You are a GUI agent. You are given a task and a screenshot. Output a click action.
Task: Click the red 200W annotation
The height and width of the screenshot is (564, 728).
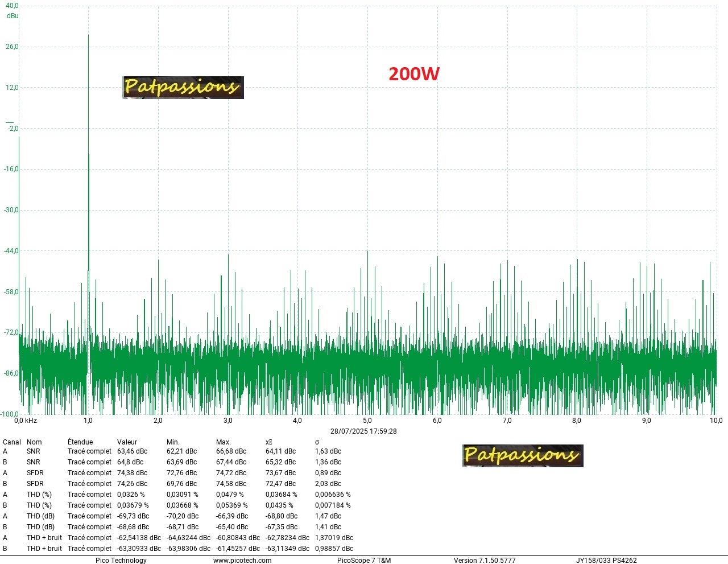click(x=413, y=74)
